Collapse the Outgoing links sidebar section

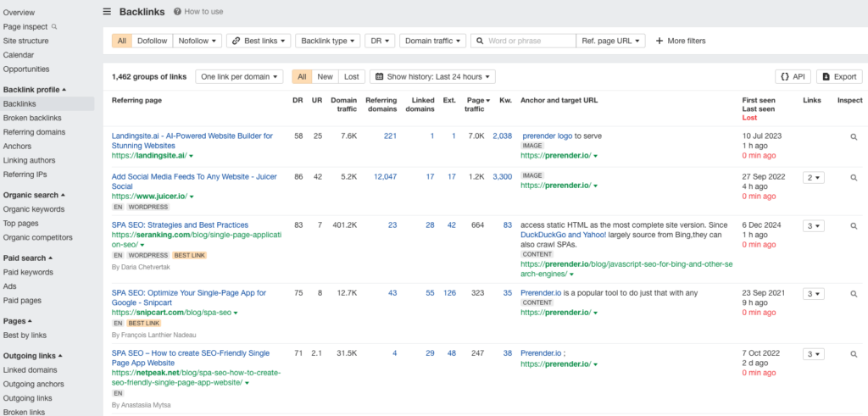[33, 356]
